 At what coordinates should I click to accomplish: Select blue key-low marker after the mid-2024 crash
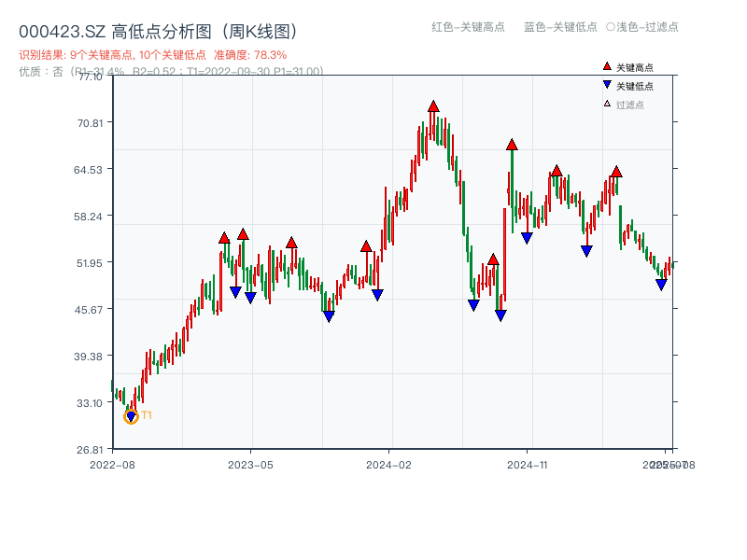coord(473,305)
